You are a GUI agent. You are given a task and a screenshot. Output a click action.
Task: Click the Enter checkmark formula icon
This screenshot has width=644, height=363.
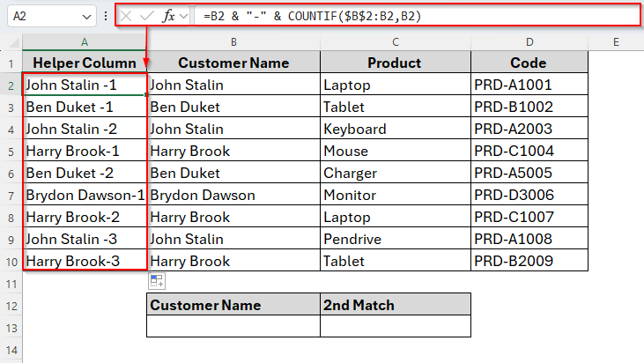point(147,16)
